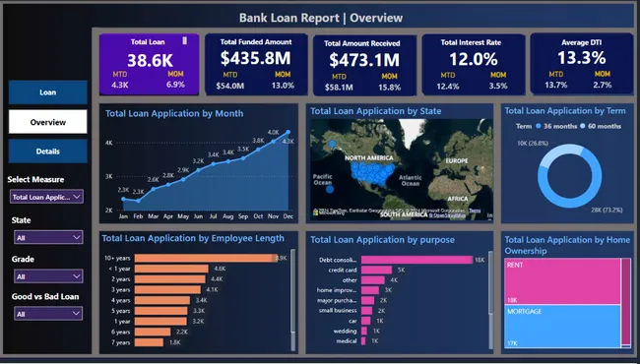Click the December data point on line chart
Viewport: 640px width, 364px height.
tap(288, 132)
